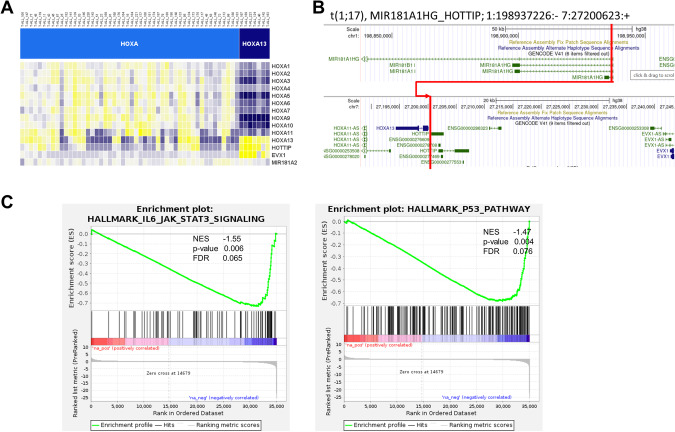Click 'na_neg' (negatively correlated) label in P53 plot
The image size is (675, 432).
pyautogui.click(x=477, y=397)
